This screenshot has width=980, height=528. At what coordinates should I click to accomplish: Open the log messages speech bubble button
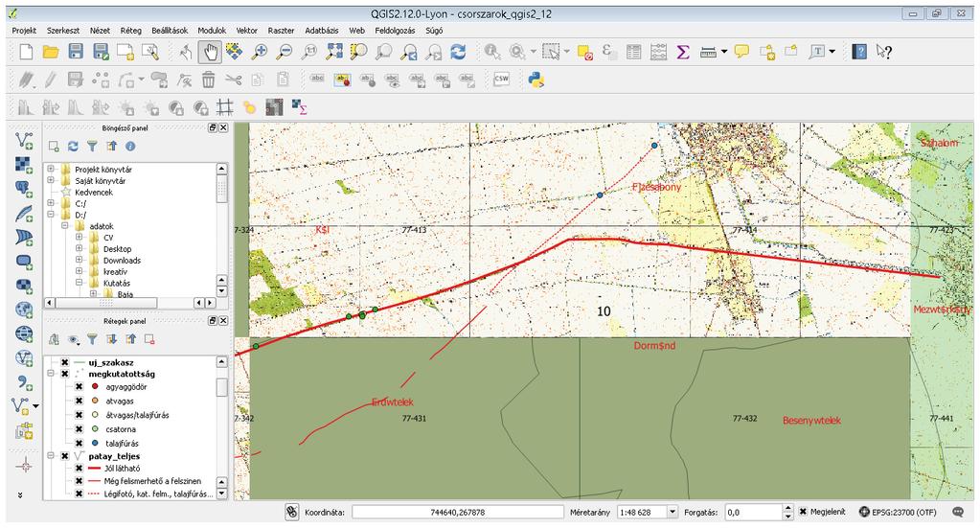point(958,512)
